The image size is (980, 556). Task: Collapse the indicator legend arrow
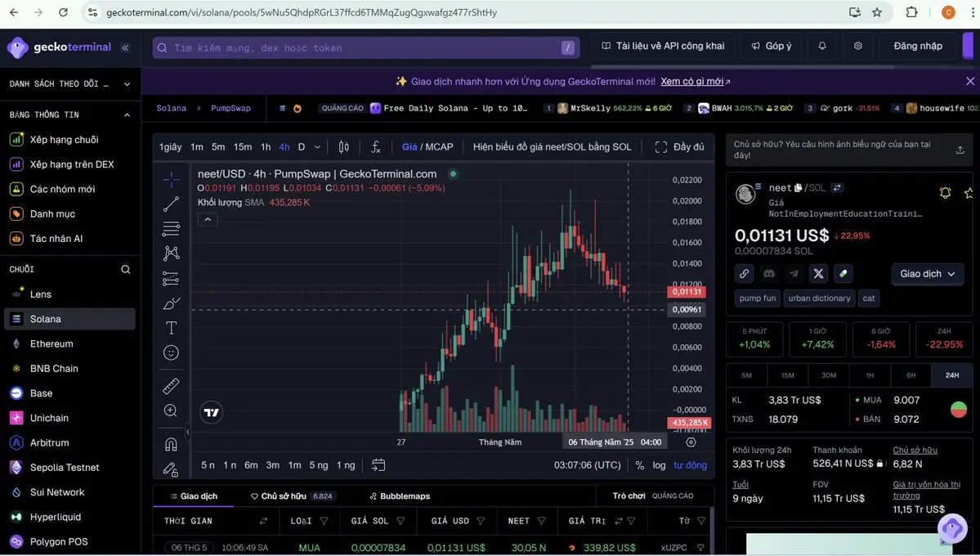[208, 219]
